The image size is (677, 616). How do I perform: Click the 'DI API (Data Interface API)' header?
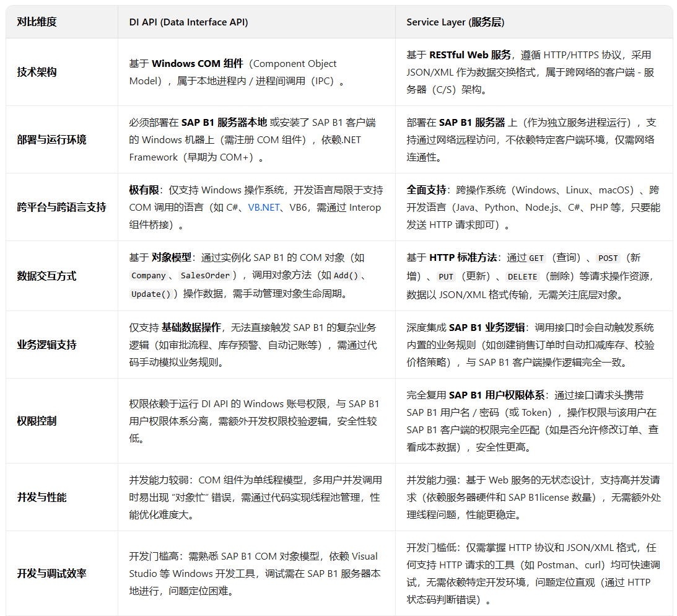click(x=189, y=22)
